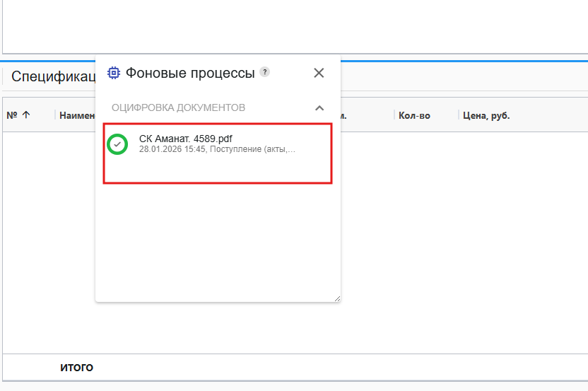Collapse the ОЦИФРОВКА ДОКУМЕНТОВ section chevron
Viewport: 588px width, 391px height.
[319, 107]
